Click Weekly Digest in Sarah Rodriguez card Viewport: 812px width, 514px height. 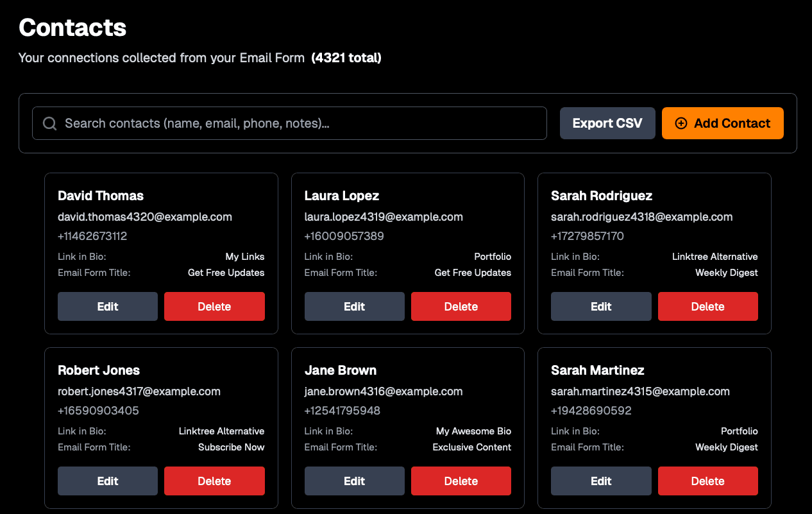click(x=727, y=273)
